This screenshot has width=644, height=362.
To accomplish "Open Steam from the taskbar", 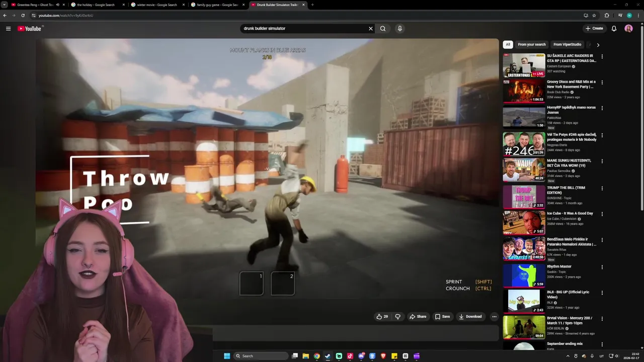I will pyautogui.click(x=328, y=356).
